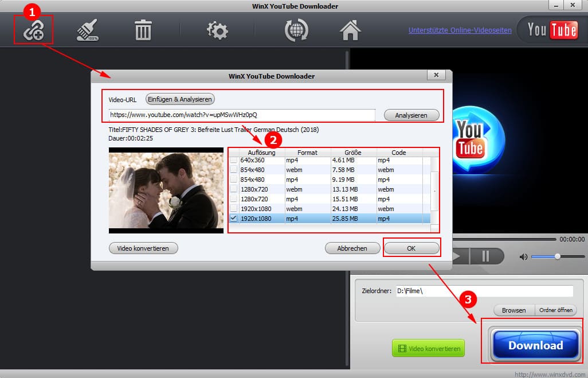Open the Unterstützte Online-Videoseiten link
The height and width of the screenshot is (378, 588).
[x=460, y=30]
